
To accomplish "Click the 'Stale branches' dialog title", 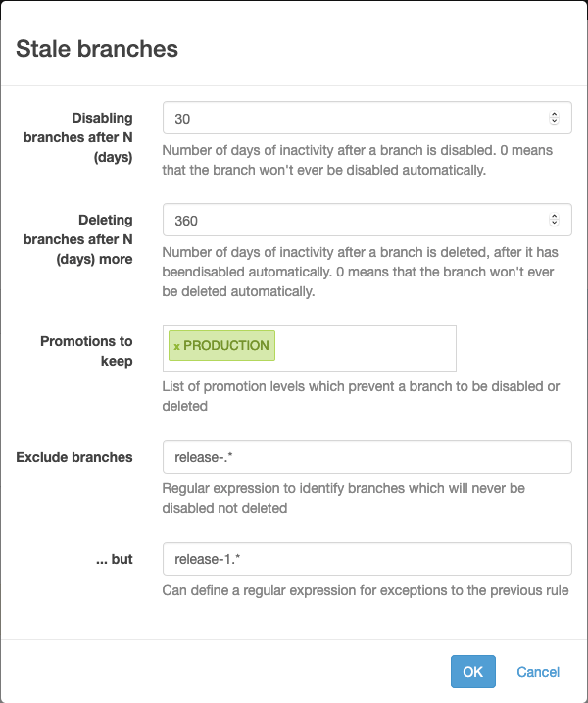I will 97,49.
